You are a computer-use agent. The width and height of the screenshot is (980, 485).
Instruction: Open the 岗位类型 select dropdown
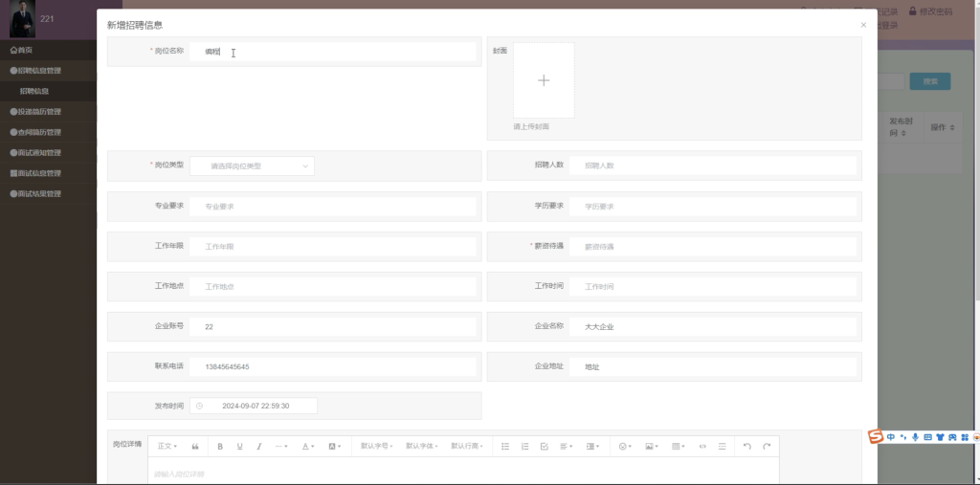pos(252,165)
